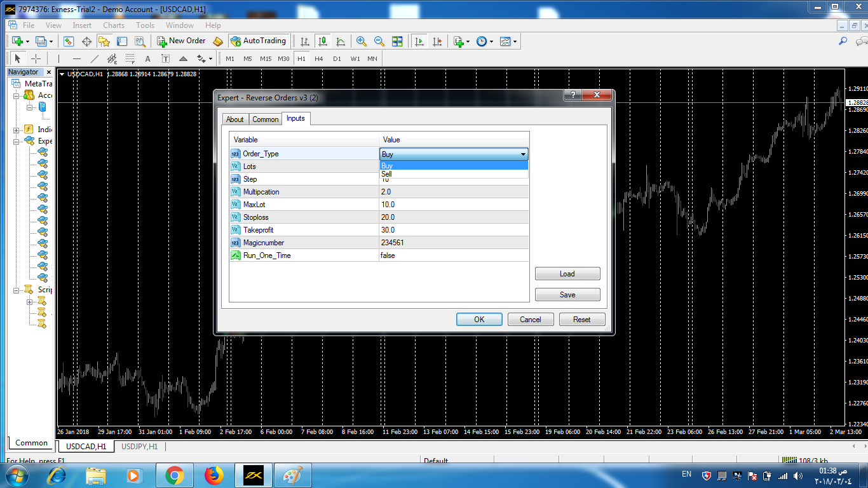Launch MetaEditor with the yellow book icon

[218, 41]
